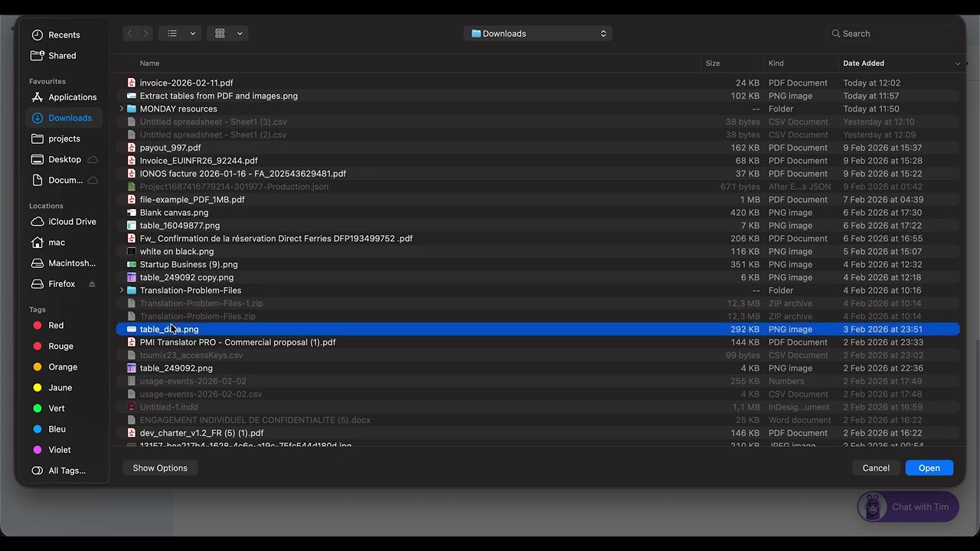Select table_249092 copy.png file

(537, 278)
